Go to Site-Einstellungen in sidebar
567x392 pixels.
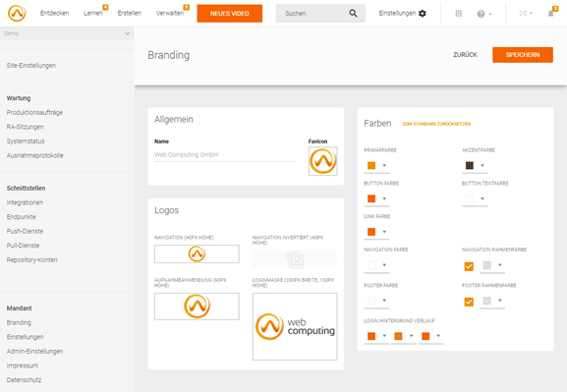(x=31, y=66)
